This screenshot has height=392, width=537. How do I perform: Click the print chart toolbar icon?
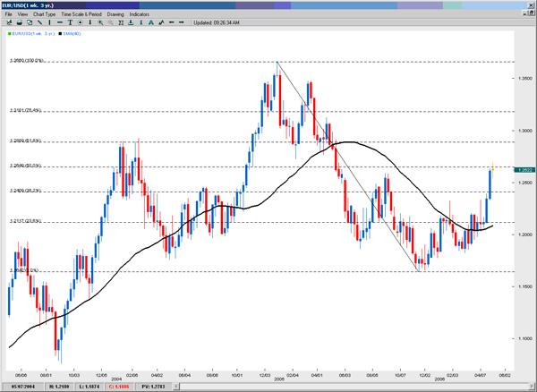[20, 22]
